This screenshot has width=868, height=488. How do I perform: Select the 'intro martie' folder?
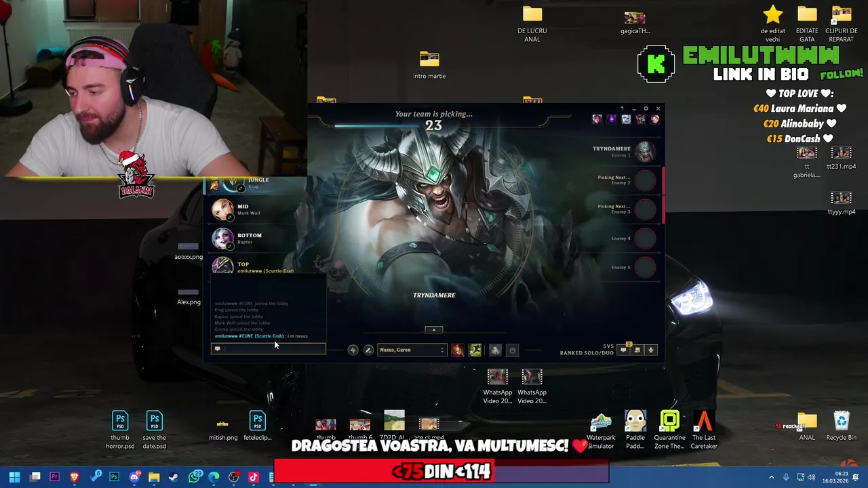[429, 65]
